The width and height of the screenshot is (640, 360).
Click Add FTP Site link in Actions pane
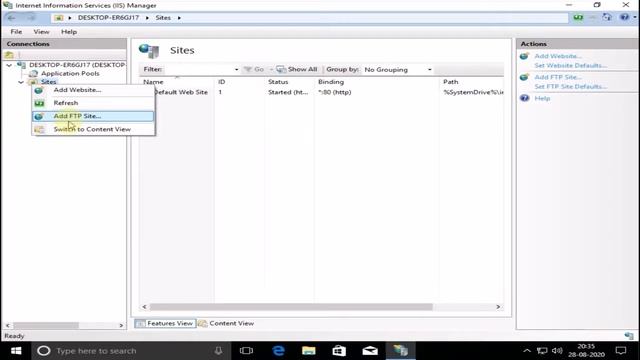558,77
